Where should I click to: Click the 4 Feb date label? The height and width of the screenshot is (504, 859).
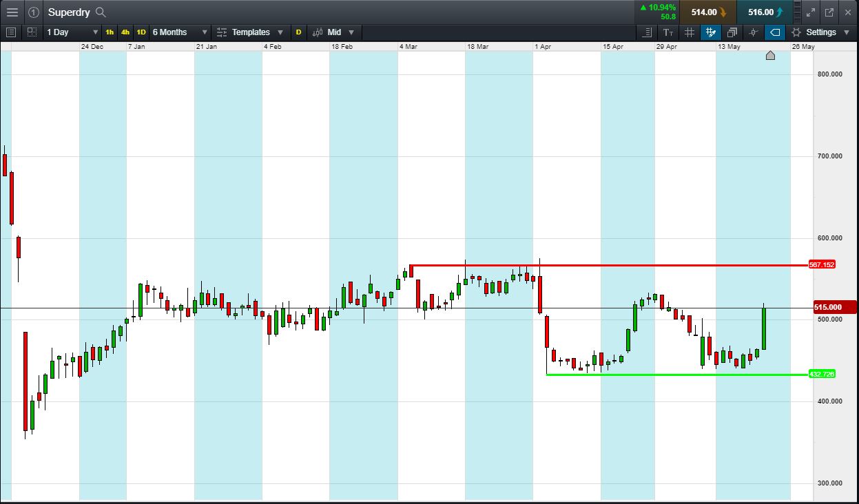pos(273,46)
